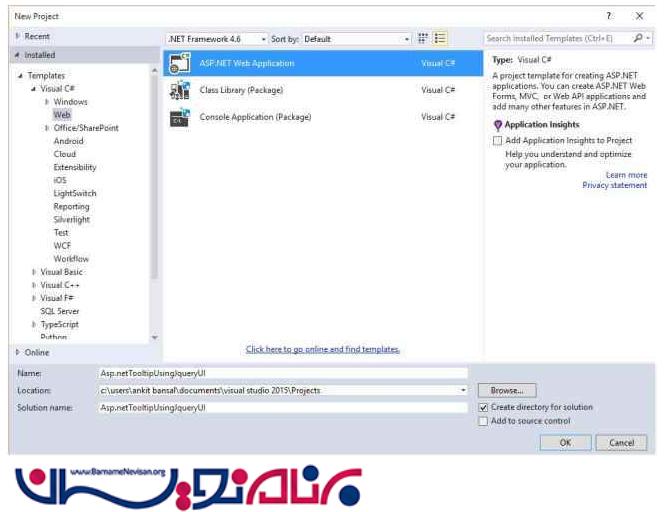Click the project Name input field
The height and width of the screenshot is (512, 665).
point(282,373)
